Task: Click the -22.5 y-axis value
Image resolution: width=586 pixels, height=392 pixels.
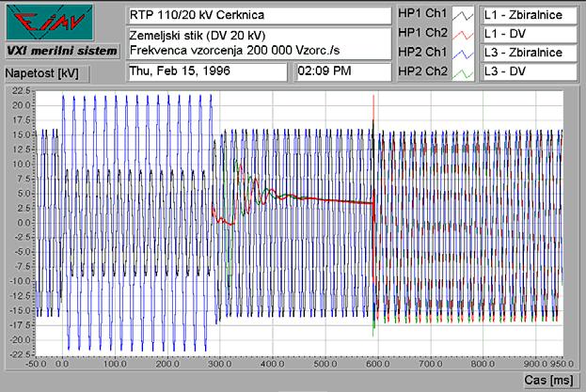Action: [x=20, y=354]
